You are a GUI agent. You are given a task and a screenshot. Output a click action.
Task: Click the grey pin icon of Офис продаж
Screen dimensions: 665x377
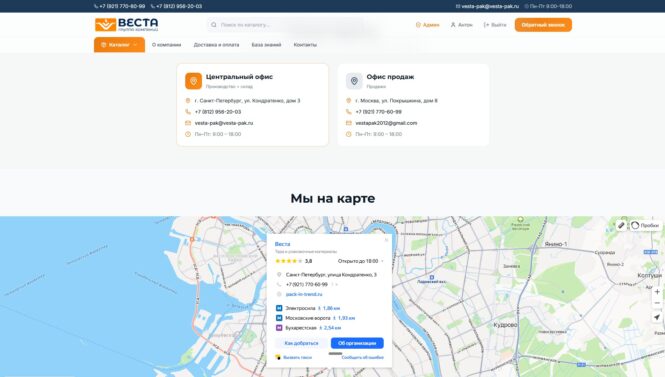pyautogui.click(x=354, y=81)
